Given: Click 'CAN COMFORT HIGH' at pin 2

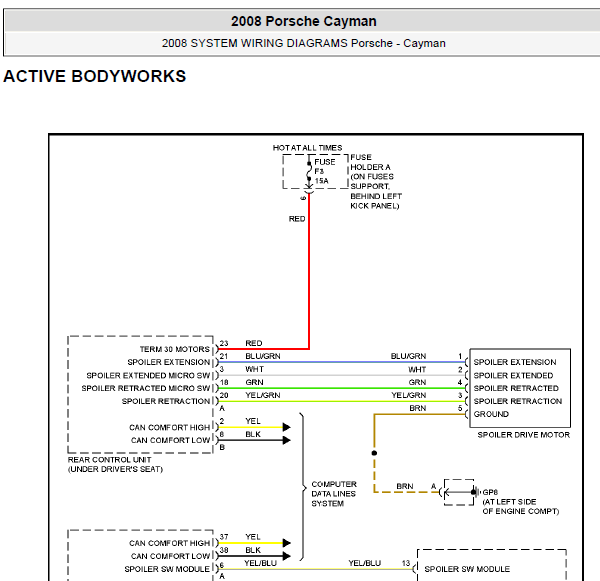Looking at the screenshot, I should 170,427.
